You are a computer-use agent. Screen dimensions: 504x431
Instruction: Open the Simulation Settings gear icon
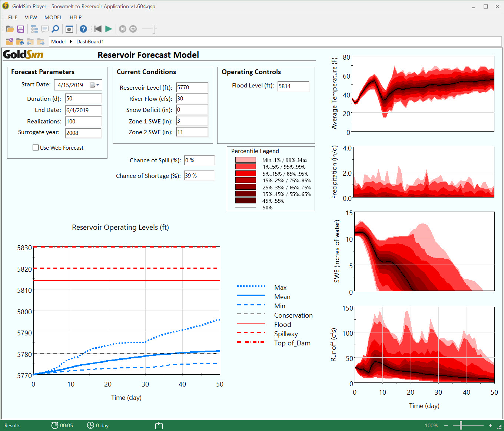pos(69,29)
